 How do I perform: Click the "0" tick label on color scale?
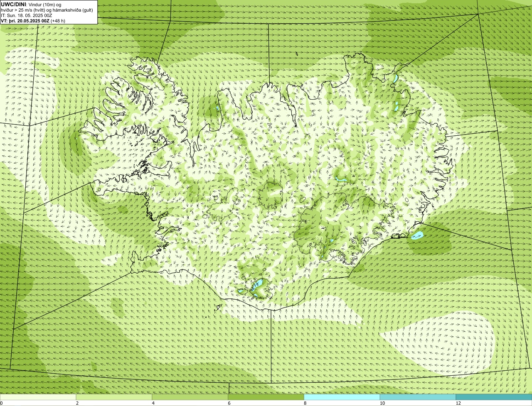click(x=1, y=403)
